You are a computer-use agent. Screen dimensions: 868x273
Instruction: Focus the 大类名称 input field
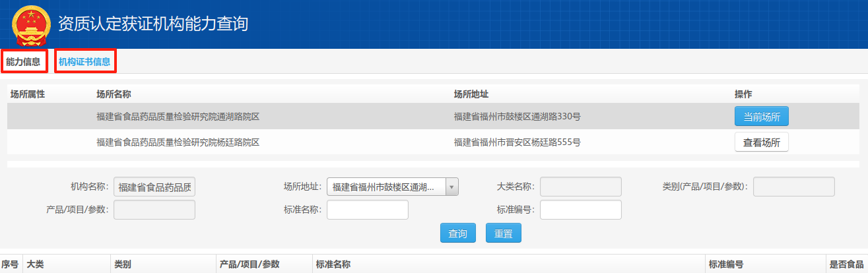click(581, 187)
